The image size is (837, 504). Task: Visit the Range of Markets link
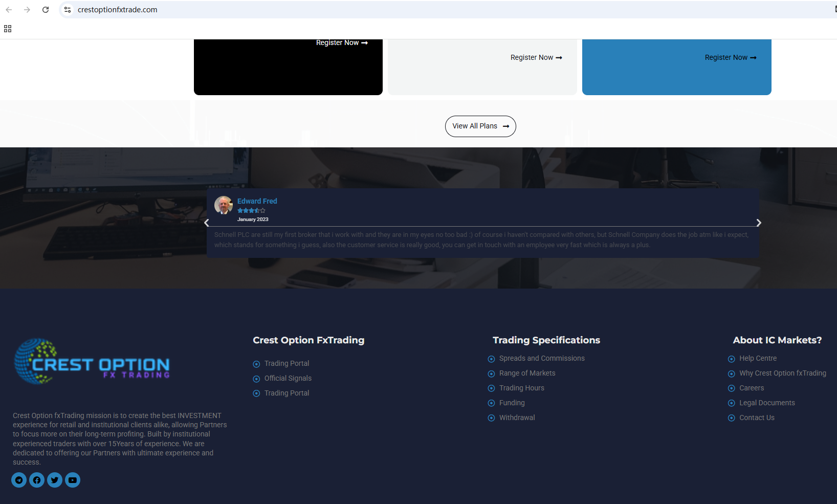tap(527, 373)
